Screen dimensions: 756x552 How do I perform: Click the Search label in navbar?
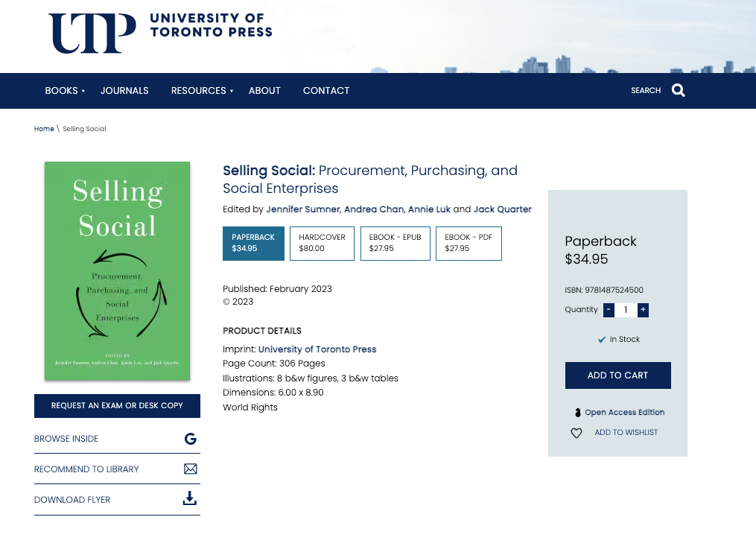tap(646, 91)
